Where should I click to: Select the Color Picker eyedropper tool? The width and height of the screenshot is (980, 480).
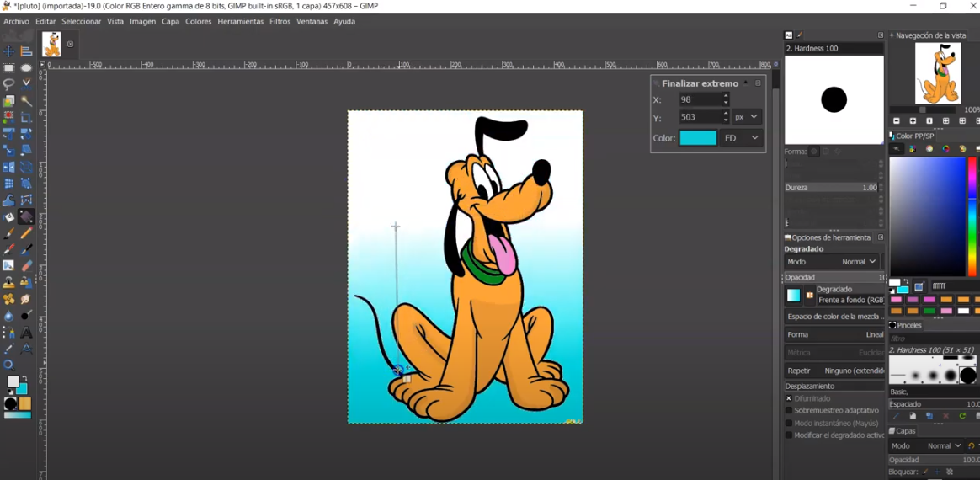[x=8, y=348]
